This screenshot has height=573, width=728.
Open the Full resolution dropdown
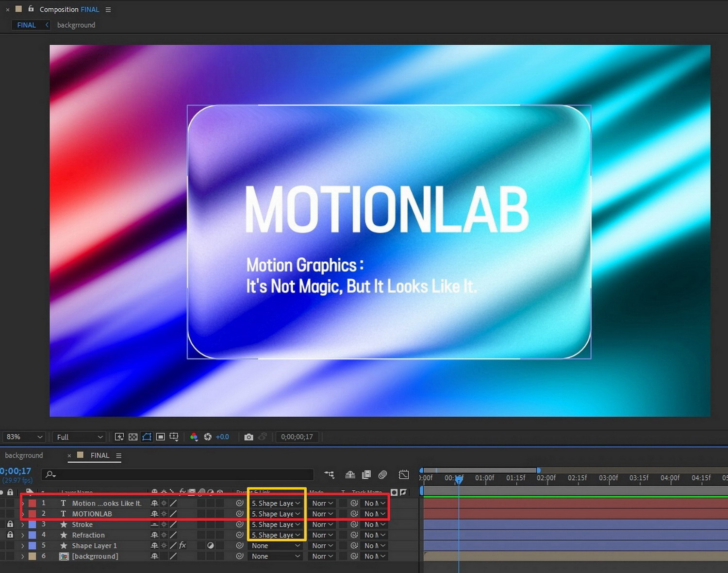tap(79, 437)
